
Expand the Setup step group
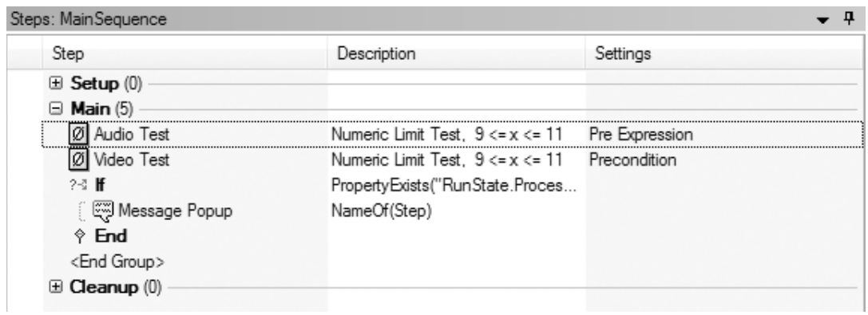pyautogui.click(x=55, y=84)
